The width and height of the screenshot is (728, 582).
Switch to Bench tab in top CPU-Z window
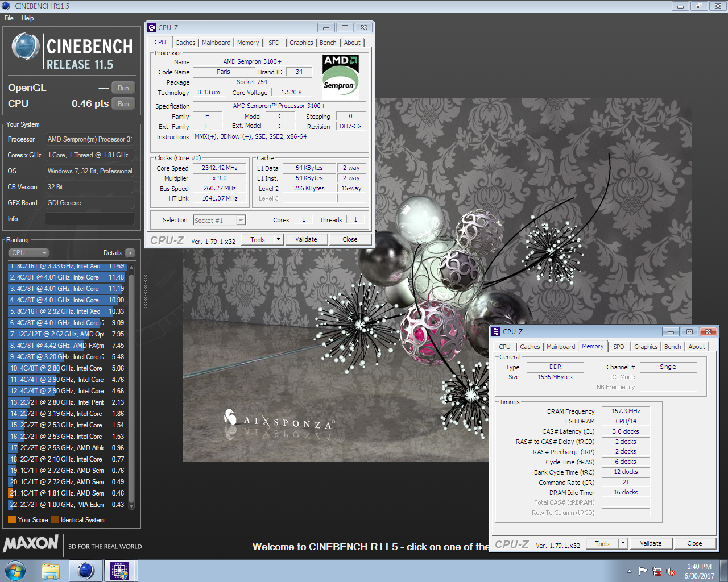pyautogui.click(x=328, y=43)
